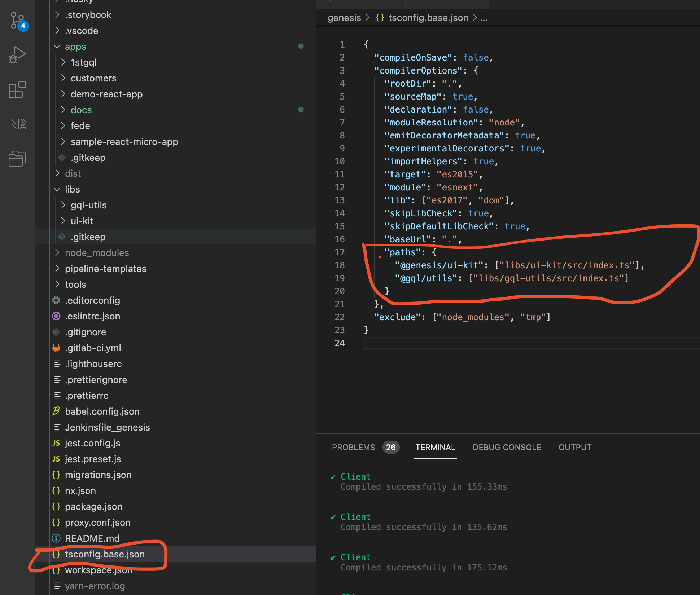Click the lines icon beside Jenkinsfile_genesis
700x595 pixels.
pos(57,427)
